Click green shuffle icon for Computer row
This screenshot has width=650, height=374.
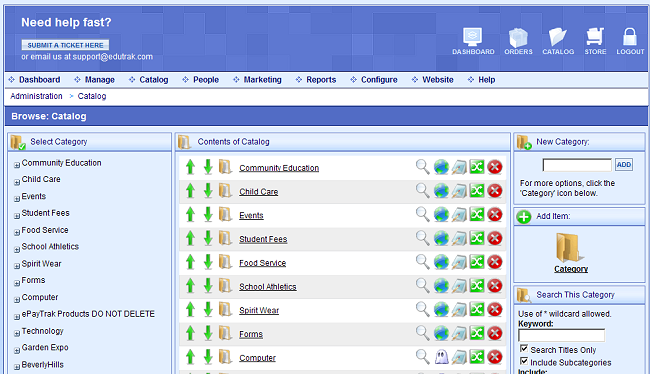(x=477, y=357)
